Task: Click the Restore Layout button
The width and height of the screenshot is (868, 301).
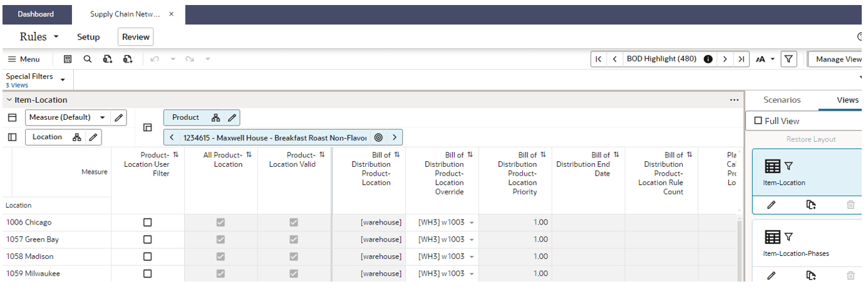Action: (811, 139)
